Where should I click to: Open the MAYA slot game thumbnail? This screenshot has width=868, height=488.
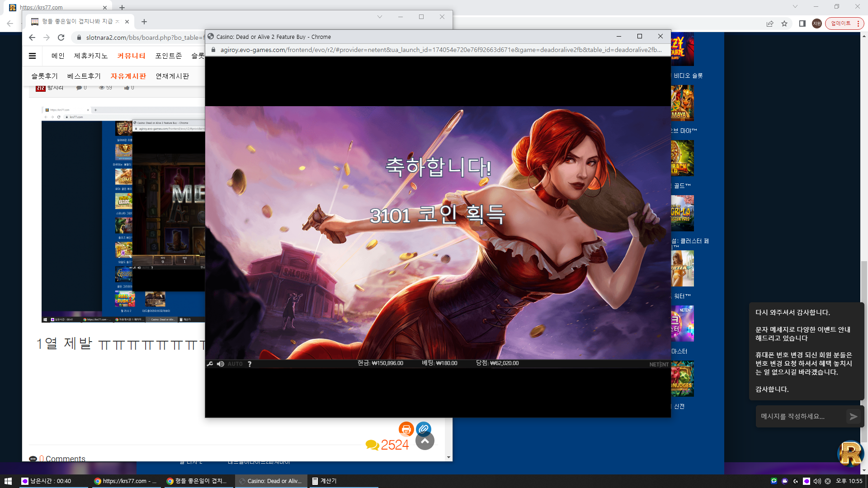click(x=683, y=103)
